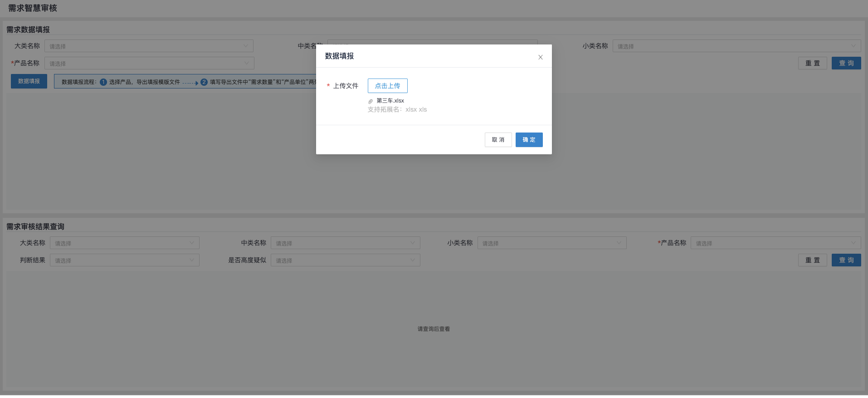Open the 中类名称 dropdown in 需求审核结果查询

coord(346,243)
